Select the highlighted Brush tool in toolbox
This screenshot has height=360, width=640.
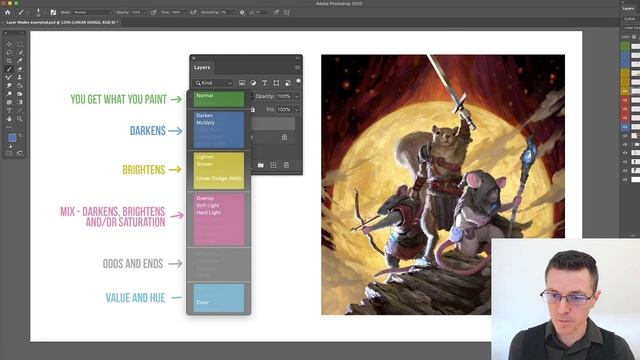[x=9, y=69]
